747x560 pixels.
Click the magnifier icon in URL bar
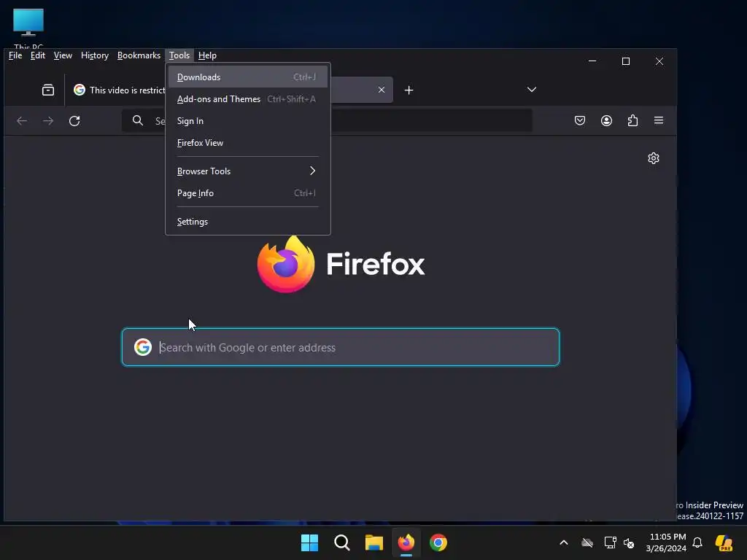138,120
